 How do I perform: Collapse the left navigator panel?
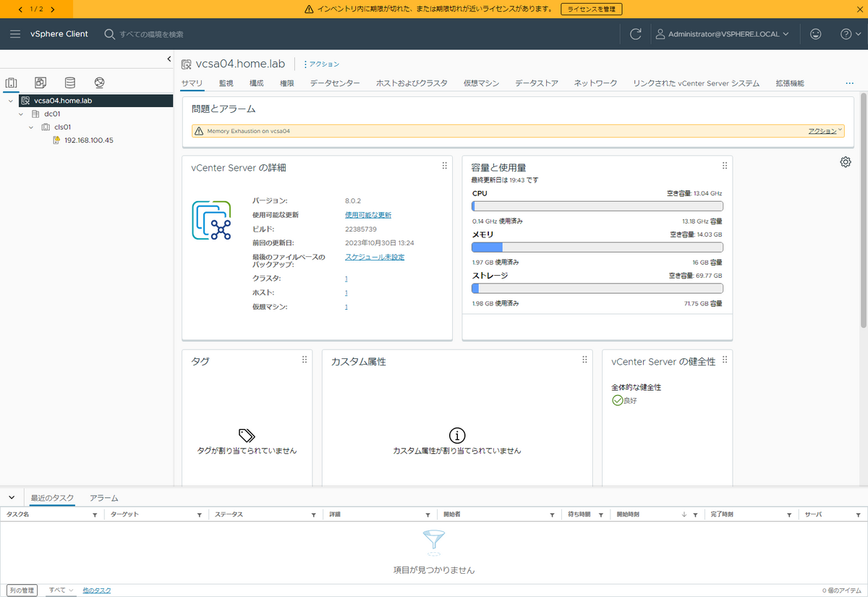169,59
